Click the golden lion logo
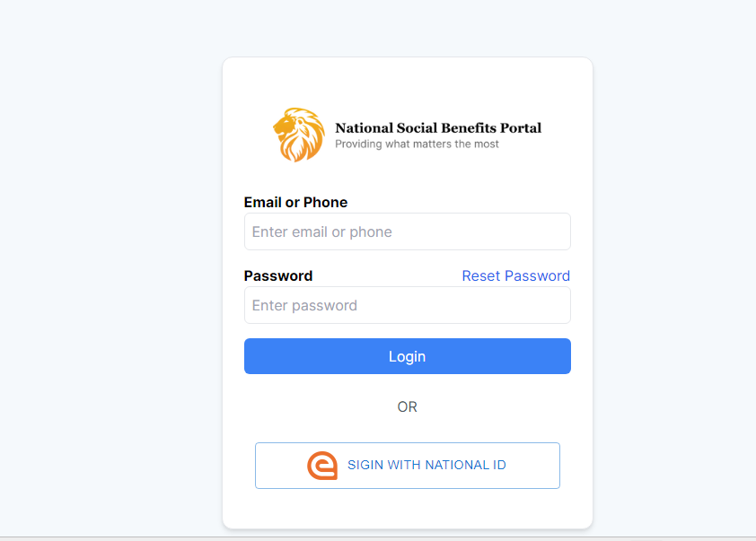This screenshot has width=756, height=541. click(x=298, y=135)
